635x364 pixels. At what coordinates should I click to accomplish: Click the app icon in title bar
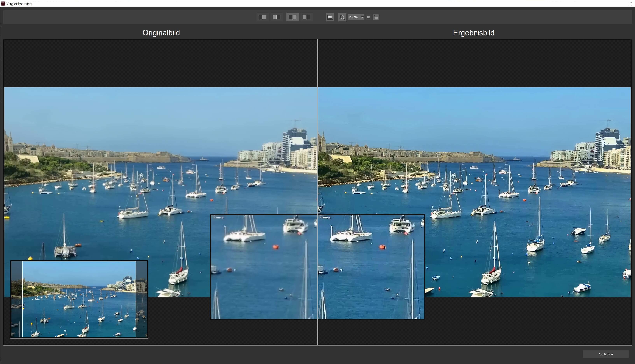(3, 3)
